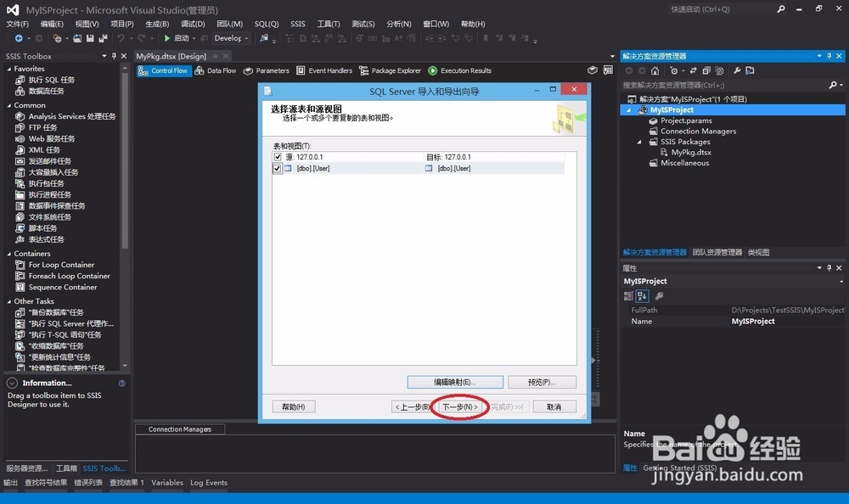Viewport: 849px width, 504px height.
Task: Open the Develop configuration dropdown
Action: point(231,38)
